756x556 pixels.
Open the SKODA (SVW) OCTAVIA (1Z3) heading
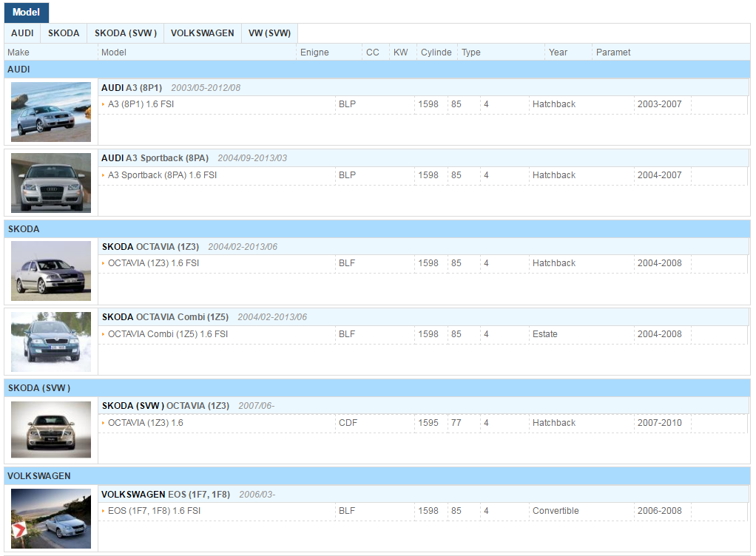click(x=166, y=406)
